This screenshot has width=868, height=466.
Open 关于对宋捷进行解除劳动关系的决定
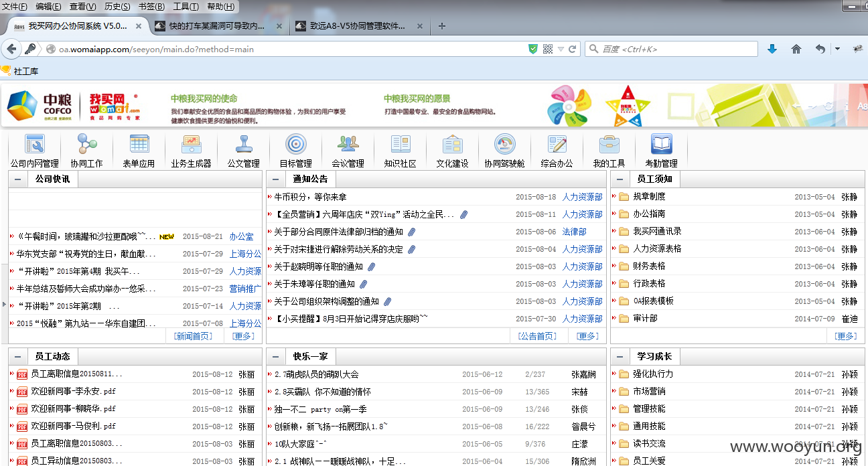coord(338,249)
